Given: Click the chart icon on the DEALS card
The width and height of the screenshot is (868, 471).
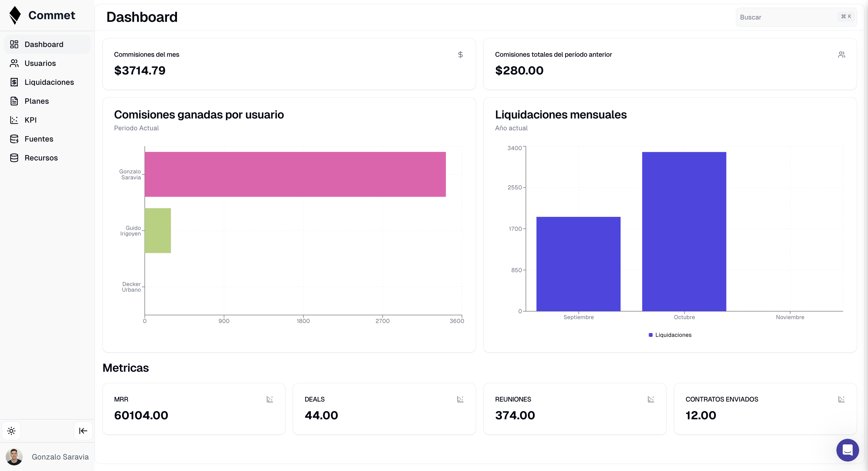Looking at the screenshot, I should pyautogui.click(x=460, y=399).
